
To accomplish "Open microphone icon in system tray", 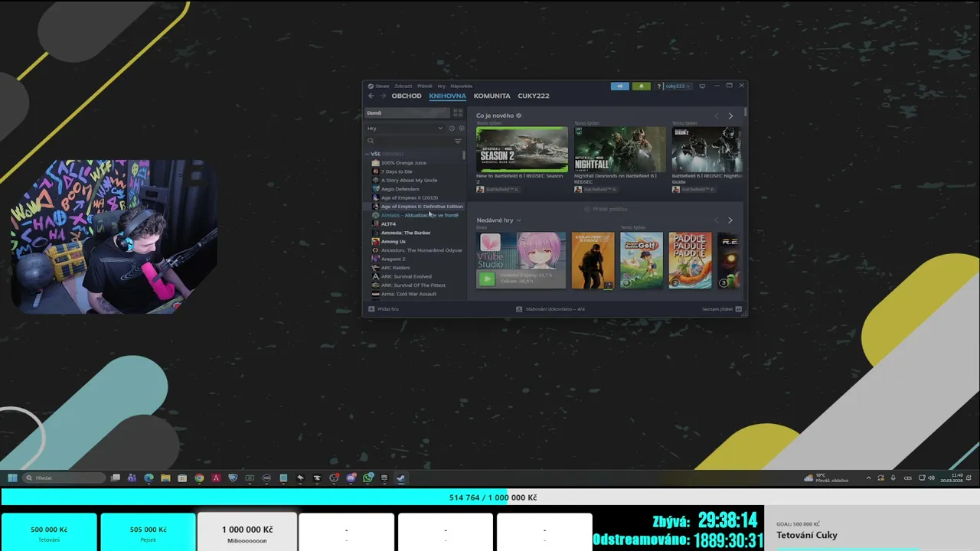I will pos(893,478).
